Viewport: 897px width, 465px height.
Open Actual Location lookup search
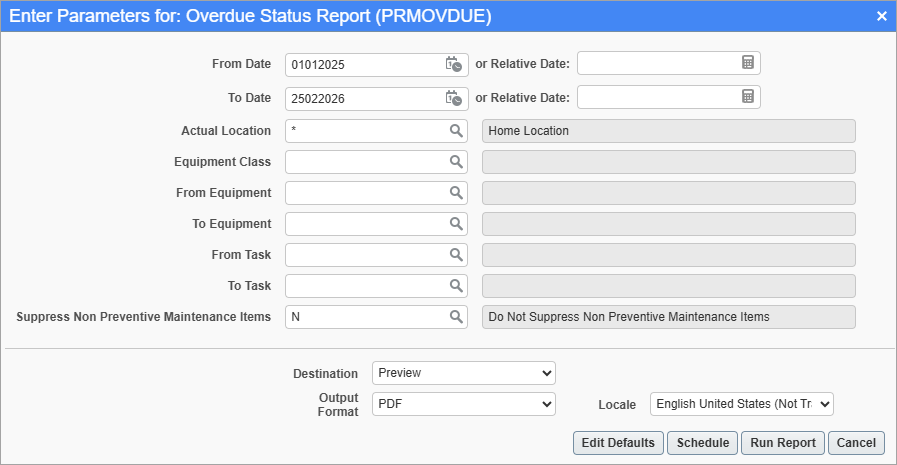point(456,131)
